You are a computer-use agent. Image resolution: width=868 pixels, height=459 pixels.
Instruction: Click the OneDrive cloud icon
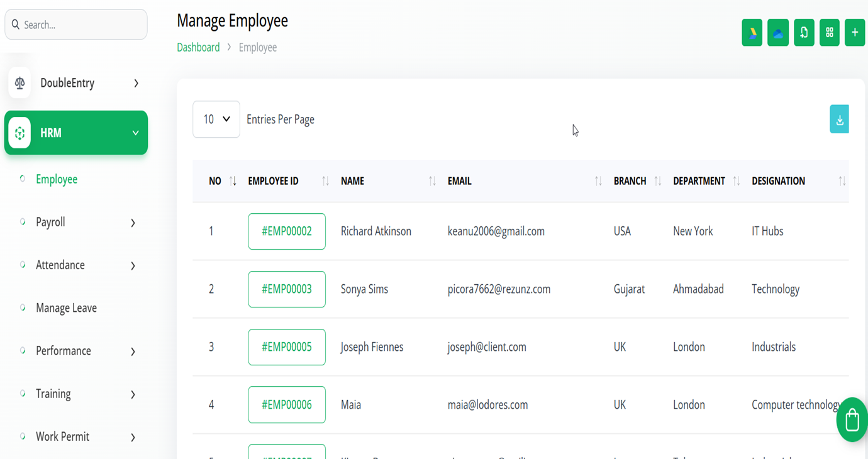[778, 33]
